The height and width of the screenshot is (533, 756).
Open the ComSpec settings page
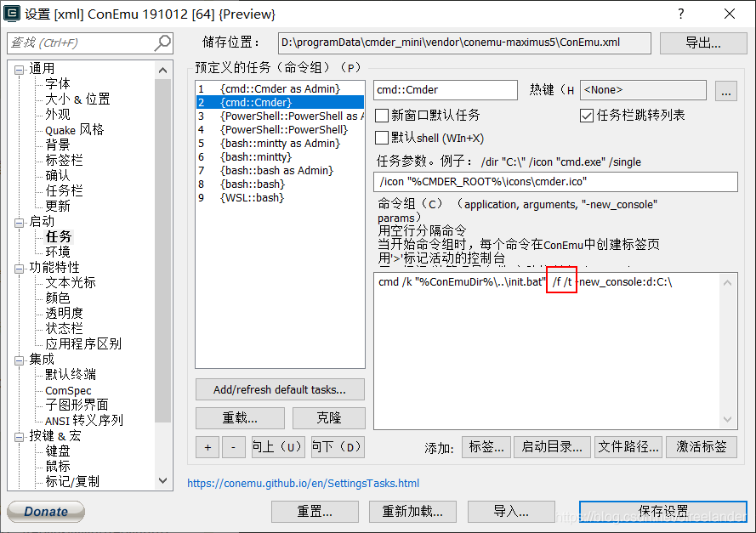(x=68, y=390)
